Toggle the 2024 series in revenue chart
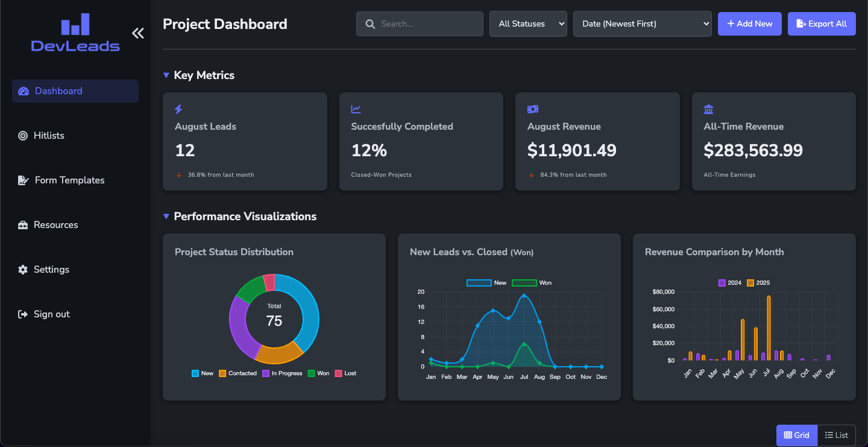Viewport: 868px width, 447px height. [730, 283]
